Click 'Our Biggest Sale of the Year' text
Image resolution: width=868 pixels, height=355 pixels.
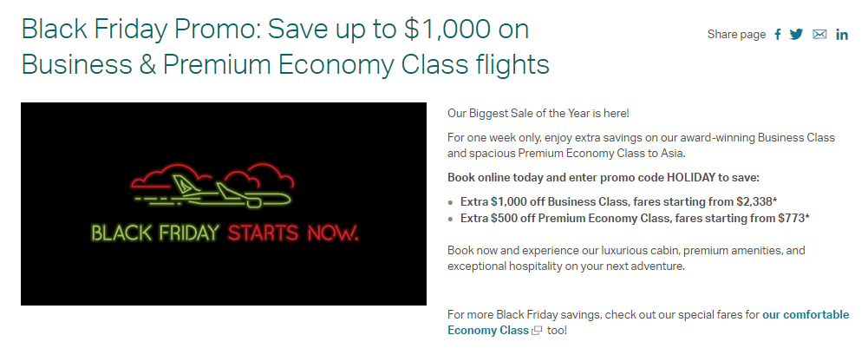tap(538, 113)
